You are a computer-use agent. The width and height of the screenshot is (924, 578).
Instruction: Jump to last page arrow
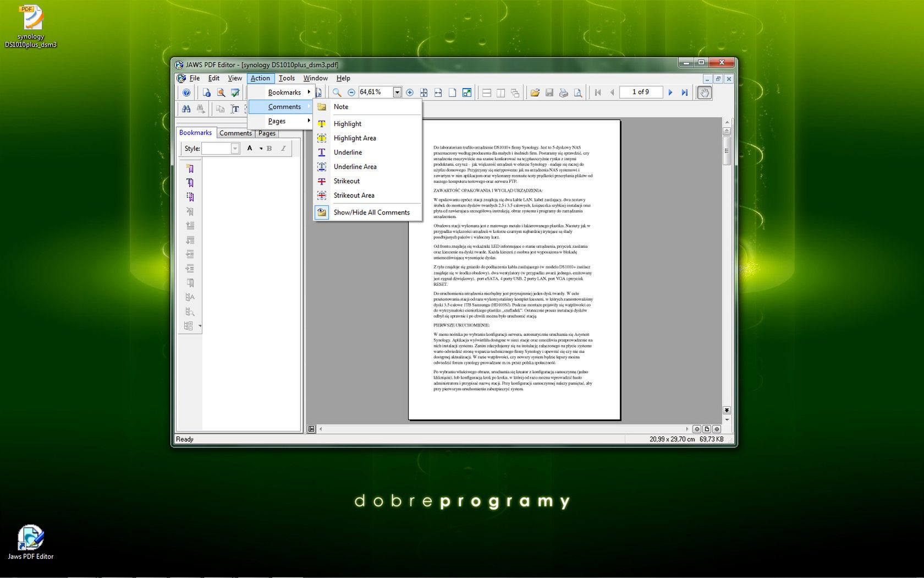click(684, 92)
